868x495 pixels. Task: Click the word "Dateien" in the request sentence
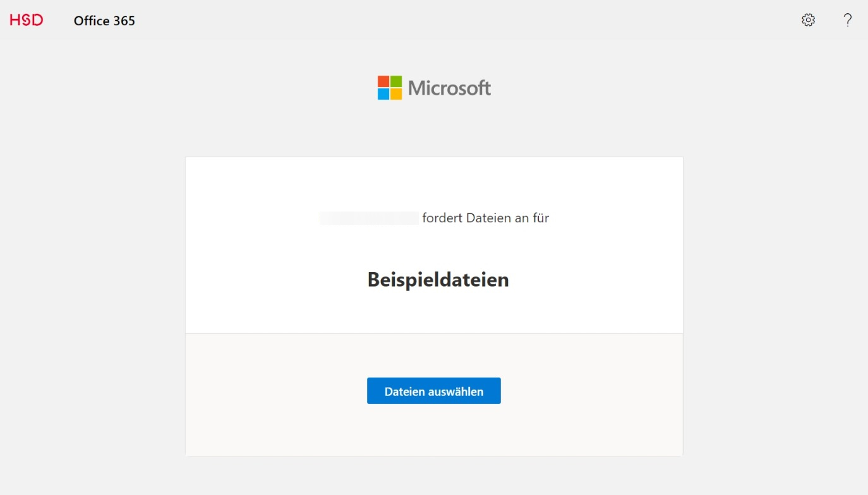coord(488,218)
